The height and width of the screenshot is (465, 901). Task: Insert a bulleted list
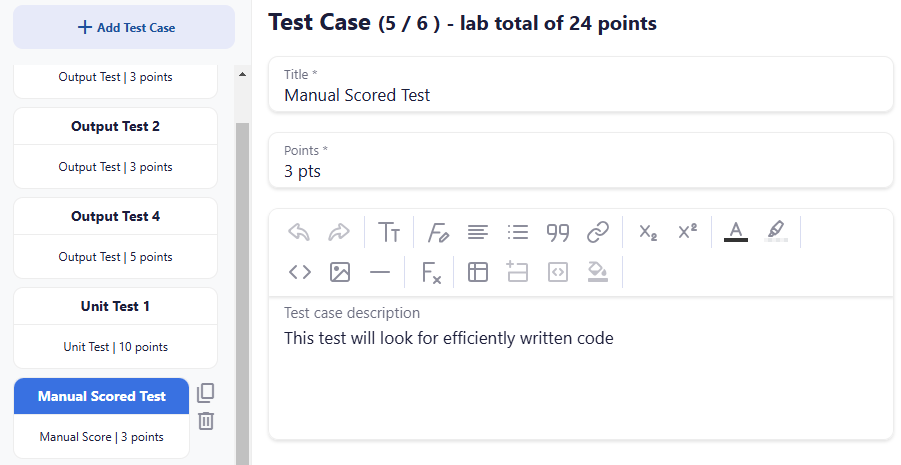[x=518, y=232]
